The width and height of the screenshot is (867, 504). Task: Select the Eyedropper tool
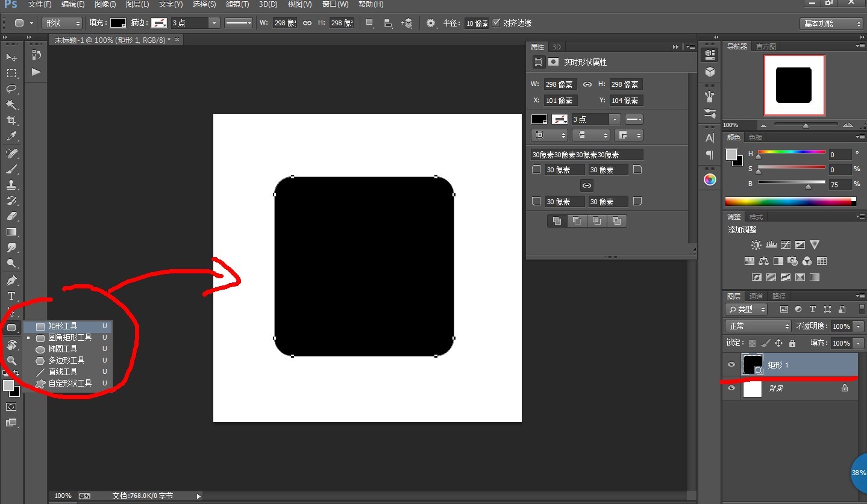[x=11, y=137]
